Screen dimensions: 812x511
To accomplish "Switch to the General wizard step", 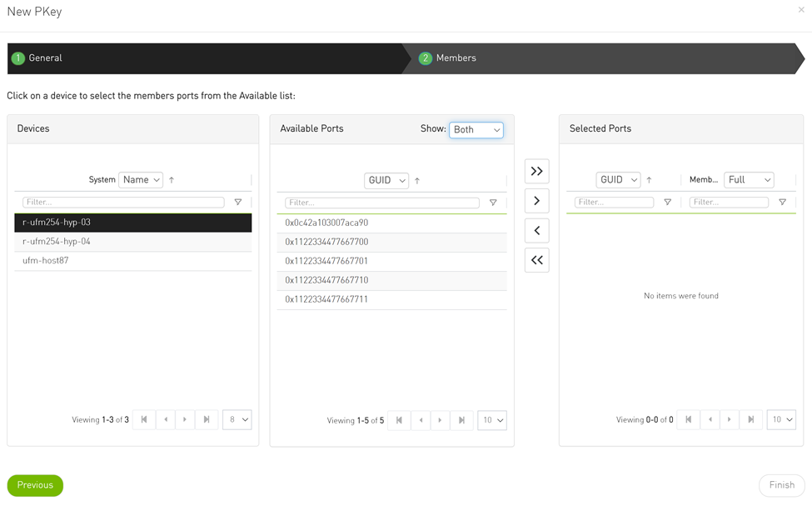I will pyautogui.click(x=45, y=58).
